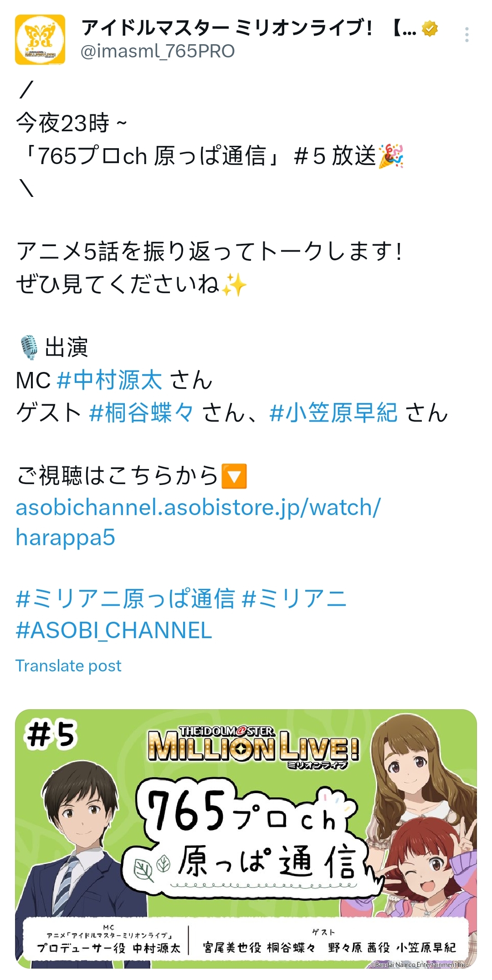Open the asobichannel.asobistore.jp watch link

coord(198,522)
